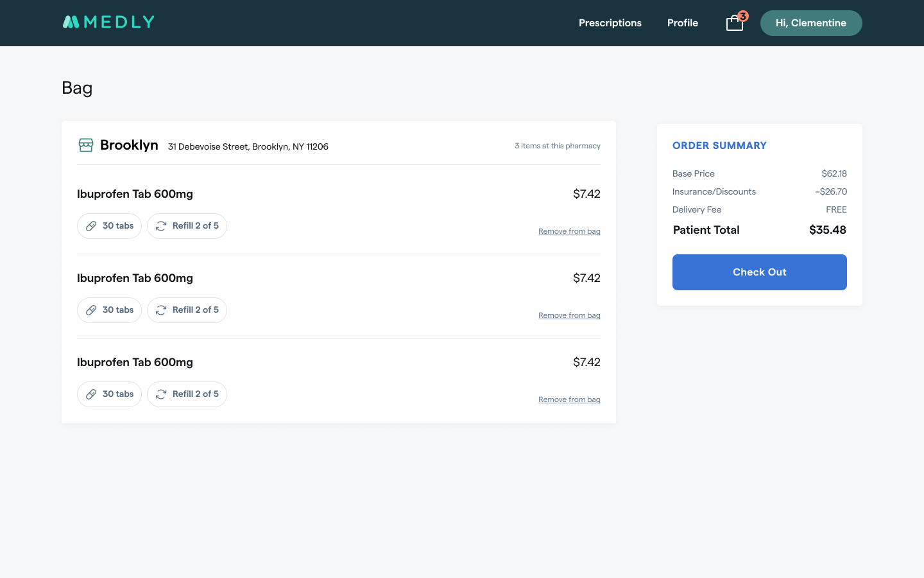924x578 pixels.
Task: Click the 31 Debevoise Street pharmacy address
Action: (x=248, y=146)
